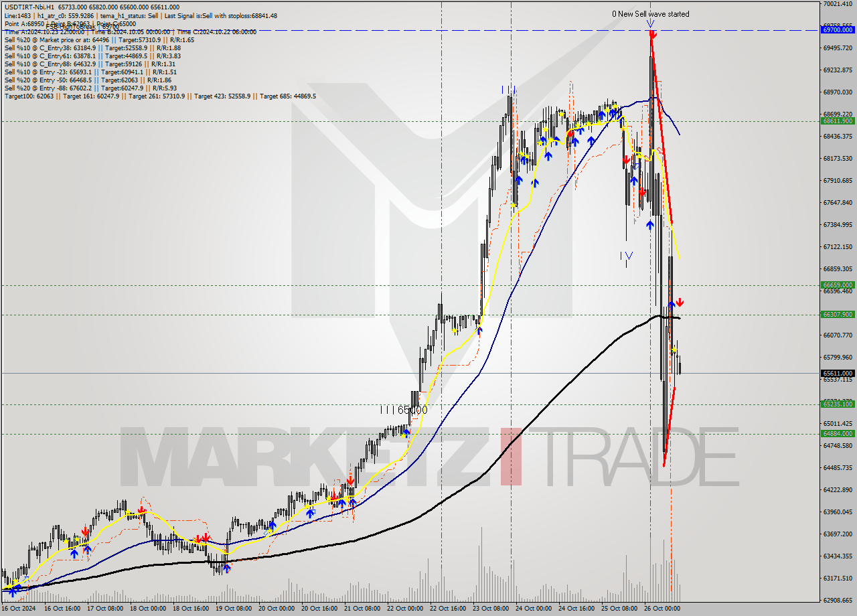
Task: Click the 'Sell %10 @ Entry -23: 65693.1' line
Action: pyautogui.click(x=90, y=72)
